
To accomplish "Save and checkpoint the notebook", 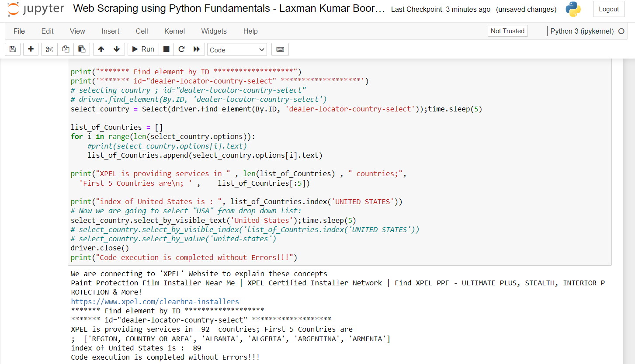I will coord(13,49).
